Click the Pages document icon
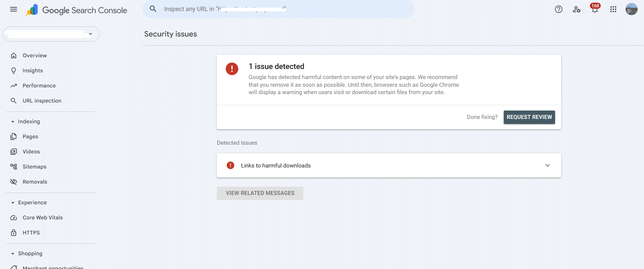The height and width of the screenshot is (269, 644). tap(13, 137)
